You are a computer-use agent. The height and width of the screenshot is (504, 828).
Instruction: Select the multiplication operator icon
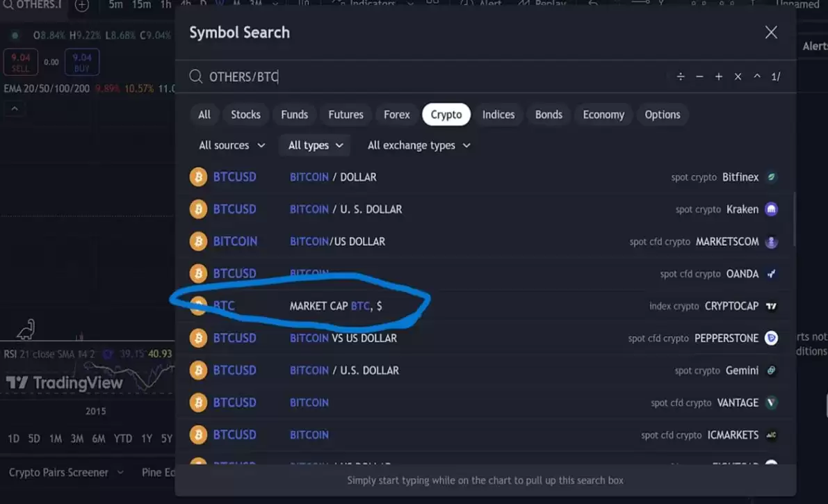tap(738, 76)
